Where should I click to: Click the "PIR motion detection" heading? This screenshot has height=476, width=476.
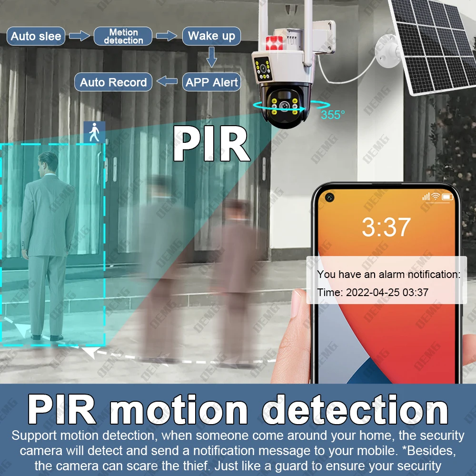click(x=238, y=409)
